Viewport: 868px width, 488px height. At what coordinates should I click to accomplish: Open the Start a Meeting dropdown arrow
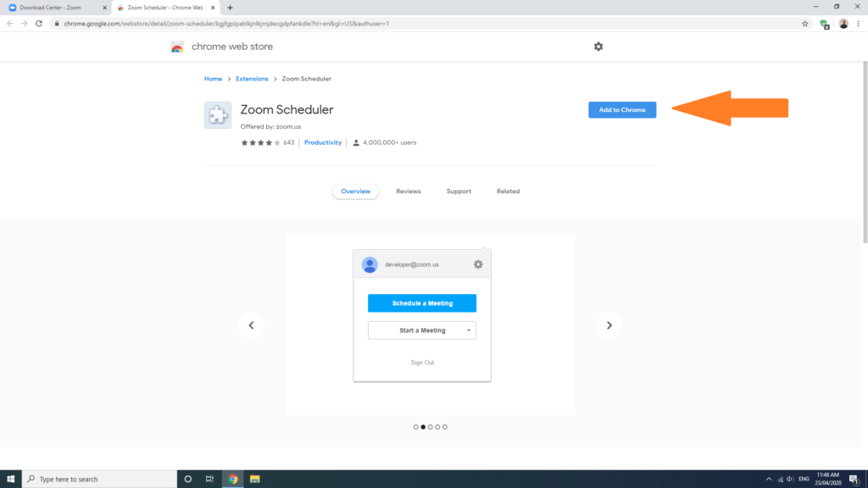(467, 330)
